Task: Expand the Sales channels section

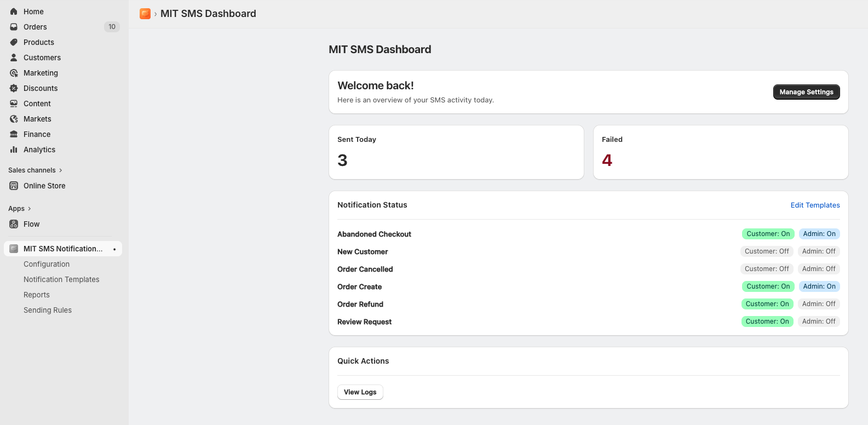Action: pos(35,170)
